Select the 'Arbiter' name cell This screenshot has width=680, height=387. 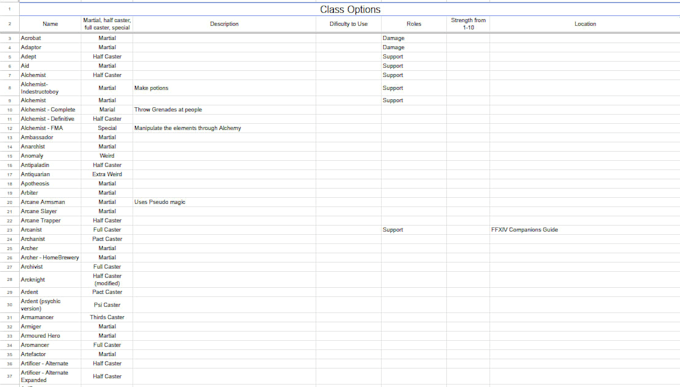pyautogui.click(x=50, y=193)
